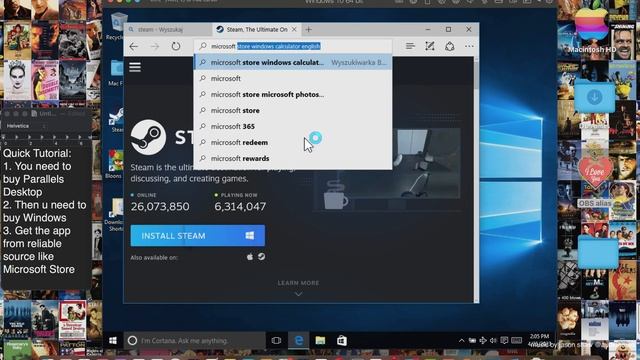The width and height of the screenshot is (640, 360).
Task: Click the Edge forward arrow
Action: point(155,47)
